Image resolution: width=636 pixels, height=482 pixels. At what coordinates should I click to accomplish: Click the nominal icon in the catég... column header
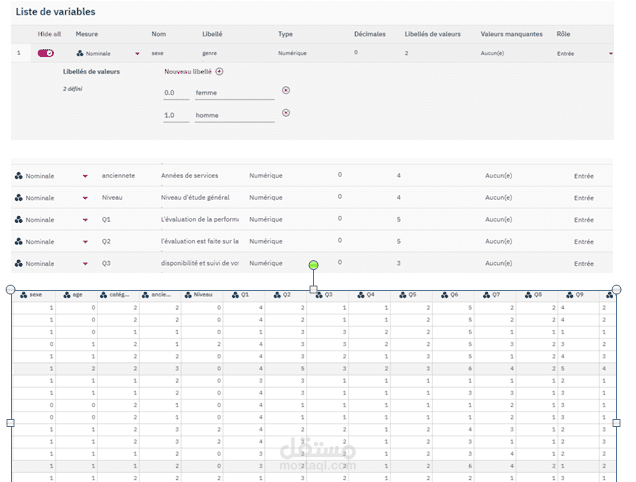click(103, 295)
